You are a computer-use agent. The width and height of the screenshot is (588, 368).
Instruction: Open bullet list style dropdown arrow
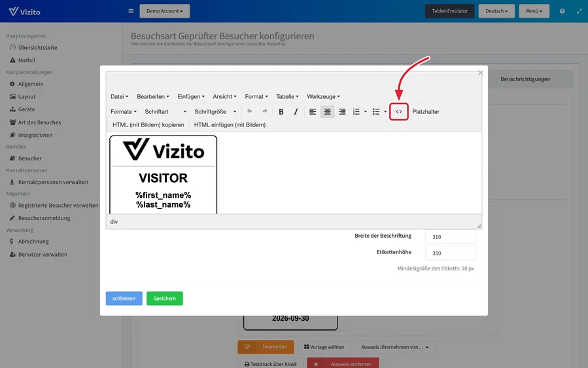coord(385,111)
